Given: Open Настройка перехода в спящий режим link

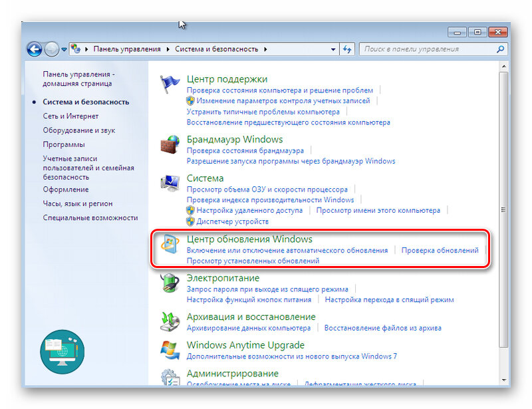Looking at the screenshot, I should click(389, 300).
